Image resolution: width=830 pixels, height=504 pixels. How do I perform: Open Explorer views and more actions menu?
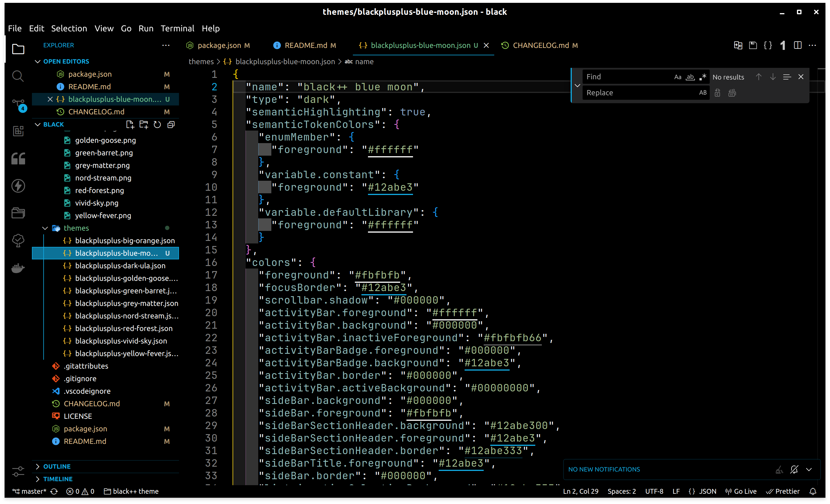[166, 45]
